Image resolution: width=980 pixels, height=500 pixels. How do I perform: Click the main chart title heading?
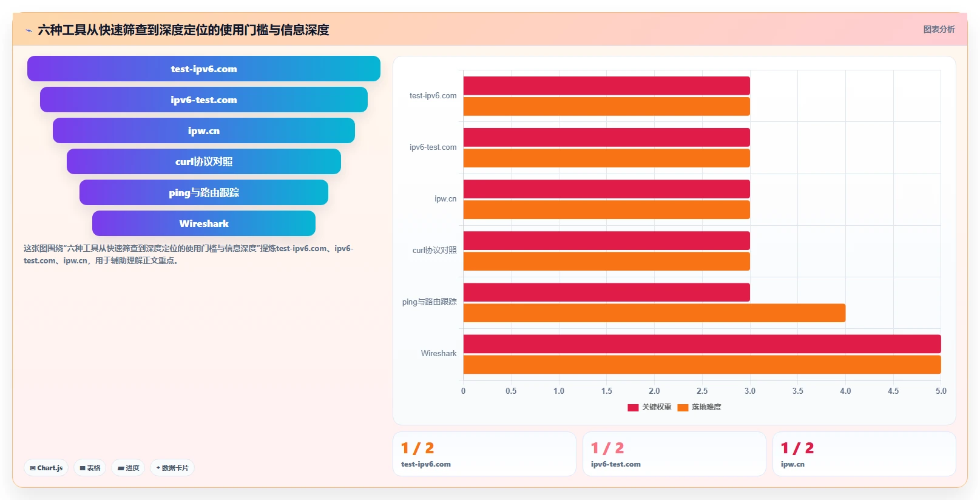pos(183,30)
